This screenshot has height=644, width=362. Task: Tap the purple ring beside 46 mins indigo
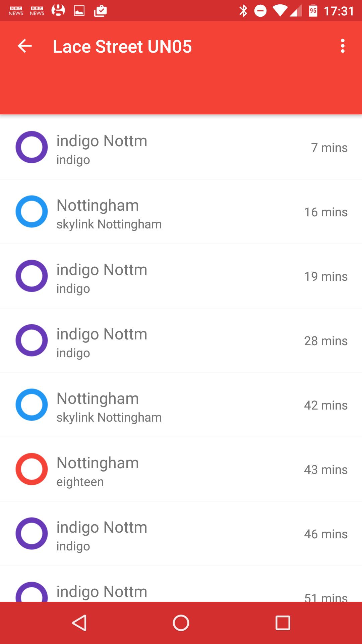(32, 534)
